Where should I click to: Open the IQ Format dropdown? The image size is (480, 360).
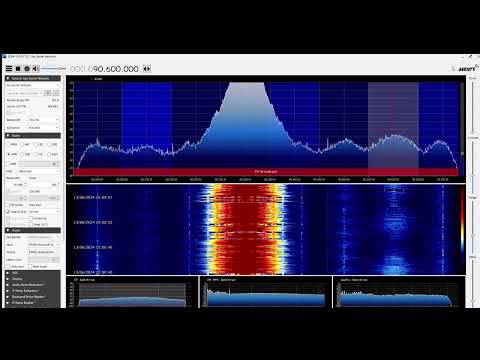42,128
